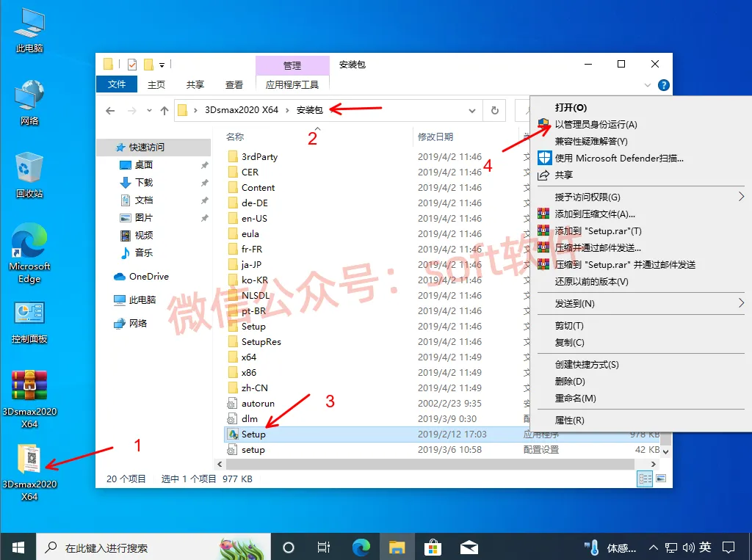752x560 pixels.
Task: Go up one folder level arrow
Action: pyautogui.click(x=164, y=111)
